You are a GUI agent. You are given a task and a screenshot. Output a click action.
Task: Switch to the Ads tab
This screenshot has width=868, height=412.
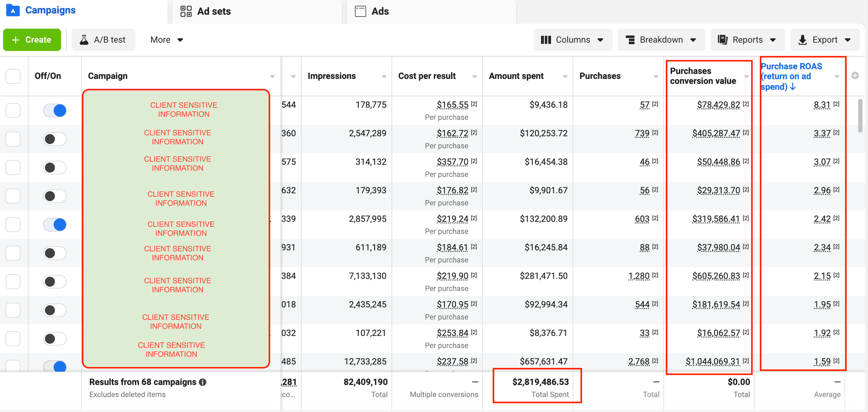(380, 11)
